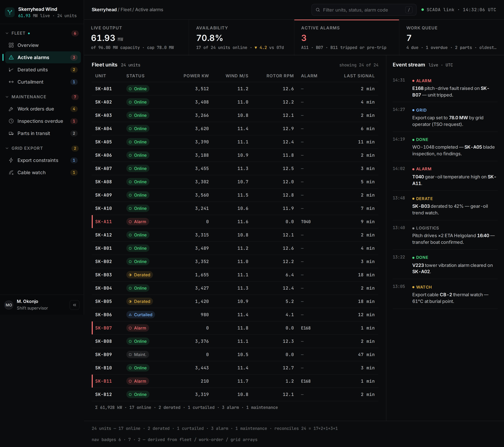Screen dimensions: 504x447
Task: Select the Active Alarms summary card
Action: pos(346,37)
